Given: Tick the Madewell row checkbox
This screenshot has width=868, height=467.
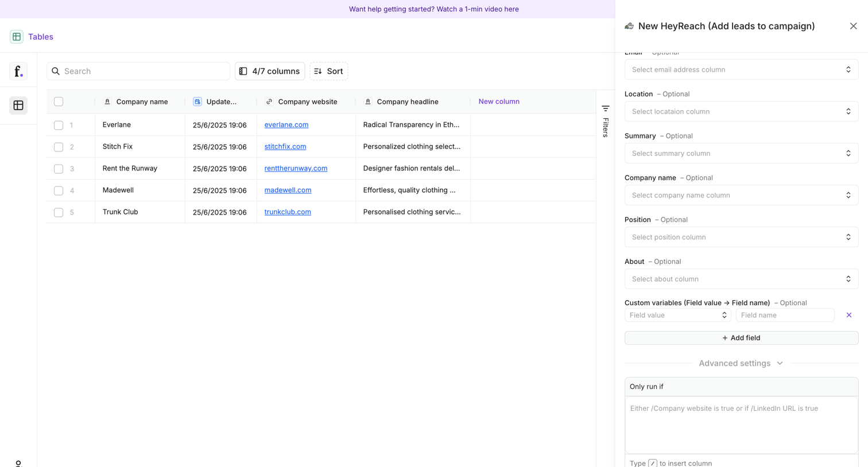Looking at the screenshot, I should [x=59, y=190].
